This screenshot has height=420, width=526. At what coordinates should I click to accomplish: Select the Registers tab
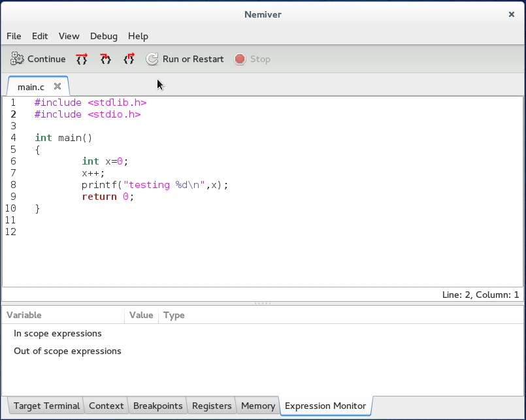tap(212, 406)
